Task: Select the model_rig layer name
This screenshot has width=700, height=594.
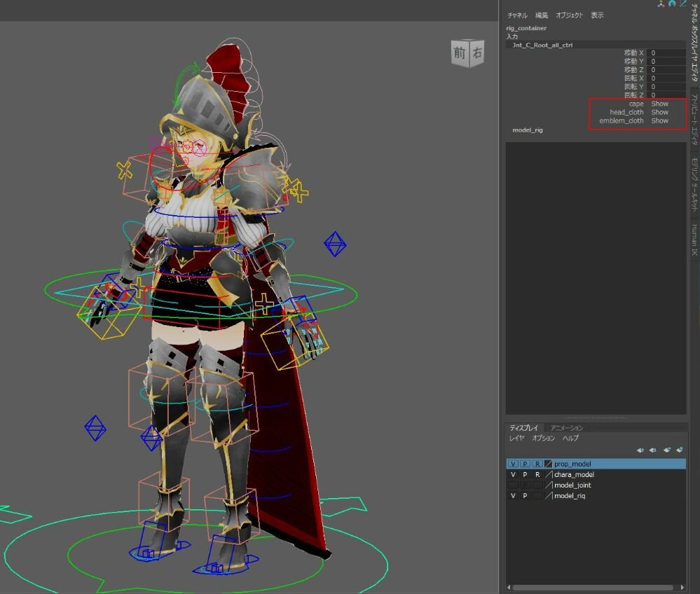Action: (x=569, y=496)
